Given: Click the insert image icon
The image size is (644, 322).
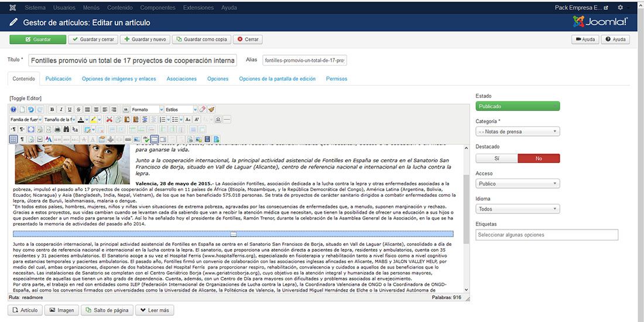Looking at the screenshot, I should pos(136,139).
